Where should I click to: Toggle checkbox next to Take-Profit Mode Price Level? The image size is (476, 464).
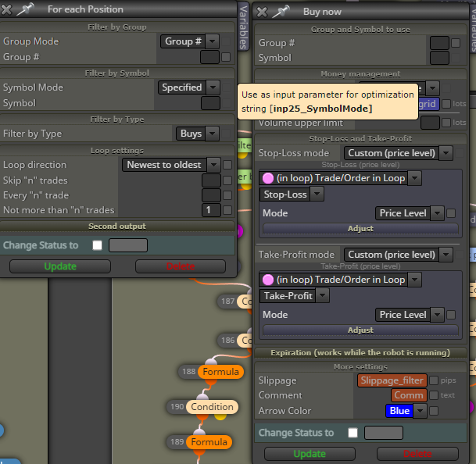pos(451,314)
